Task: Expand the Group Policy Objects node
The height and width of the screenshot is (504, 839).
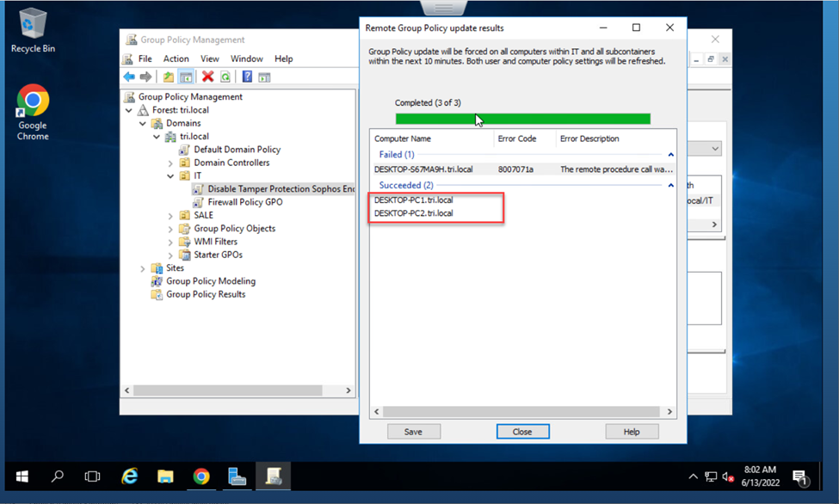Action: (170, 229)
